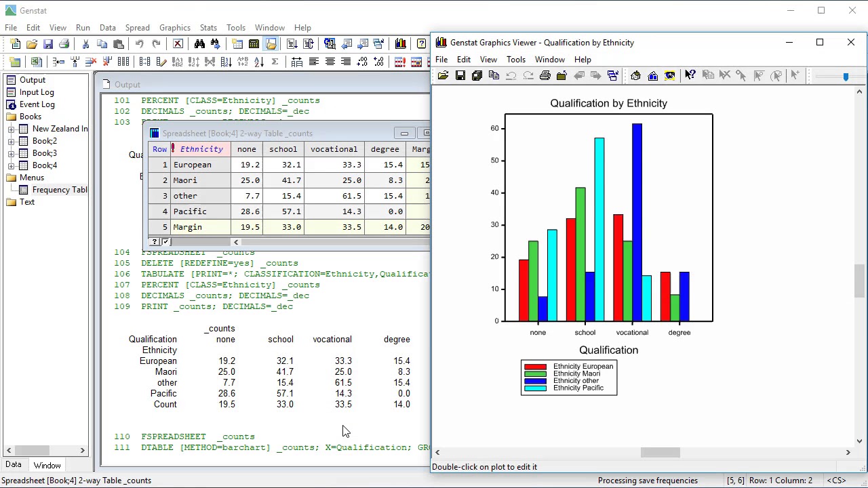Viewport: 868px width, 488px height.
Task: Click home icon with blue house in Graphics Viewer
Action: (652, 76)
